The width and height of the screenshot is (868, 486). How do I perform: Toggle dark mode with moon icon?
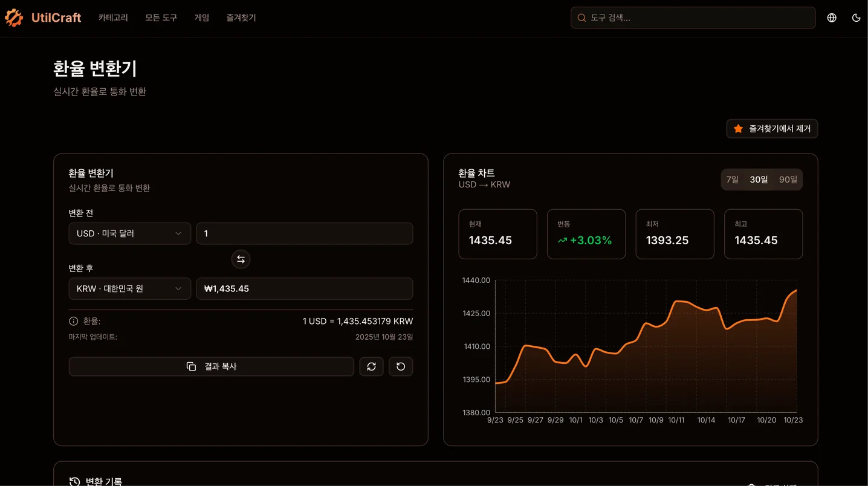(856, 18)
